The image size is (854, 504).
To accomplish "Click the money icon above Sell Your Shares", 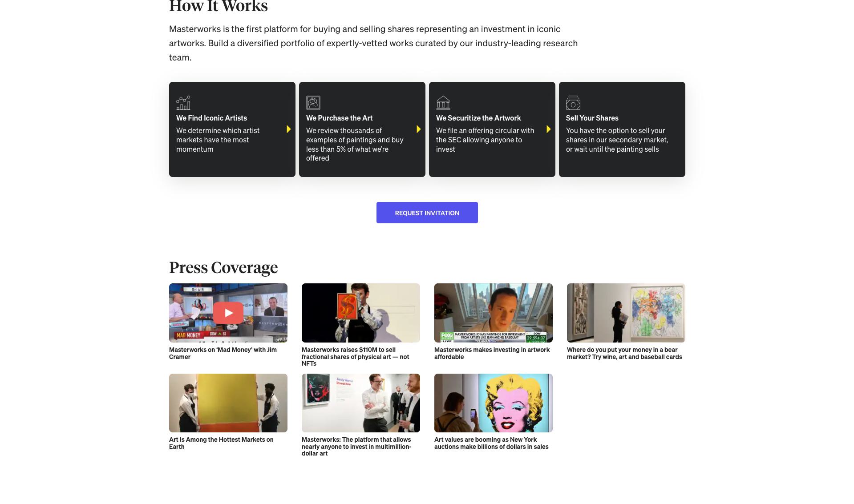I will point(573,103).
